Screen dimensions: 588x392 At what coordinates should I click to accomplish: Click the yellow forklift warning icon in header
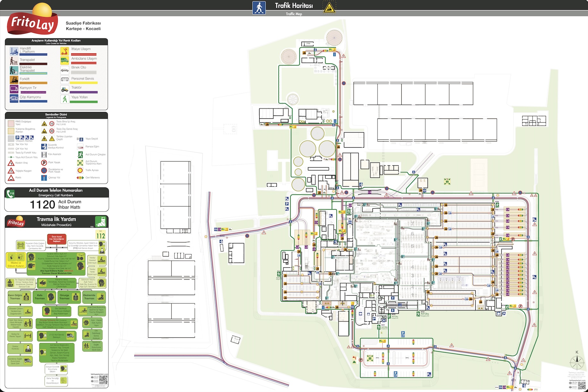(x=329, y=8)
